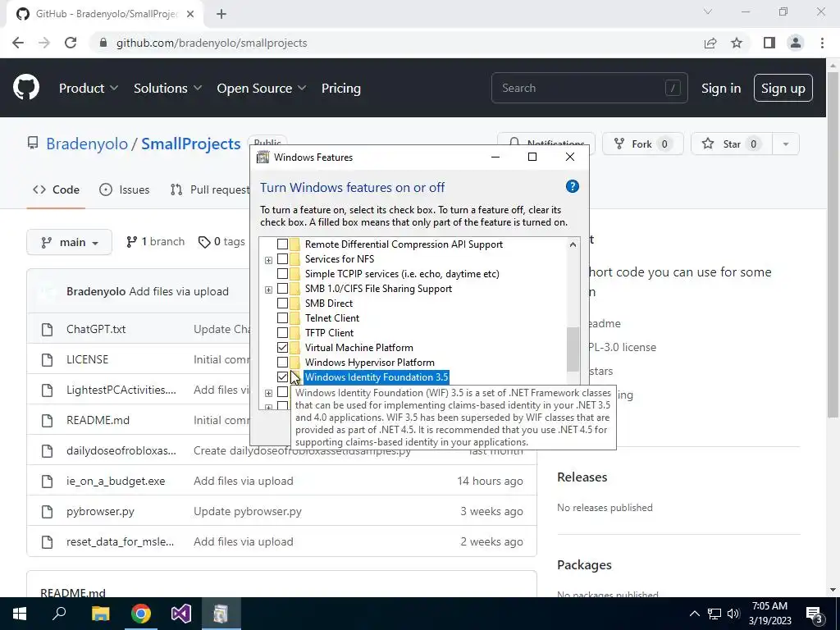Check the Services for NFS box
This screenshot has width=840, height=630.
[x=282, y=259]
